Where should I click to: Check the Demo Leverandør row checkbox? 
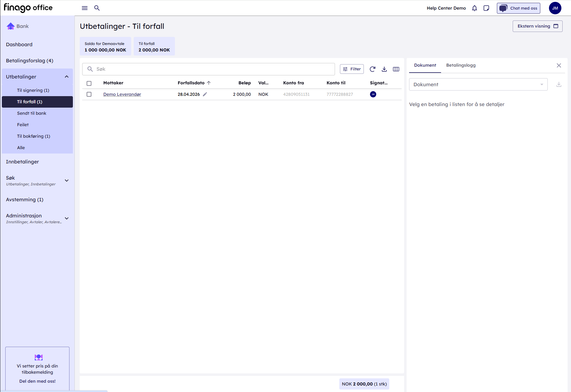pyautogui.click(x=89, y=94)
